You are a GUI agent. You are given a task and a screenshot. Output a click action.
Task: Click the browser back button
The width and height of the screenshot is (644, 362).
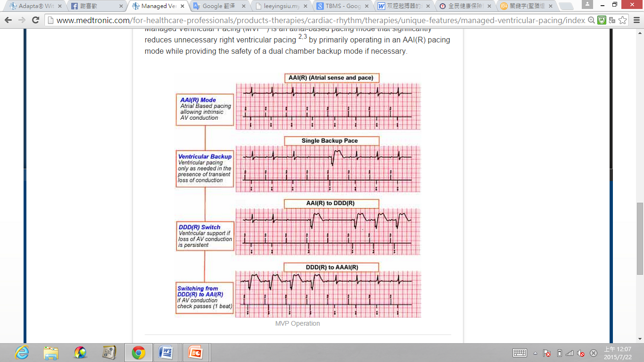coord(8,20)
